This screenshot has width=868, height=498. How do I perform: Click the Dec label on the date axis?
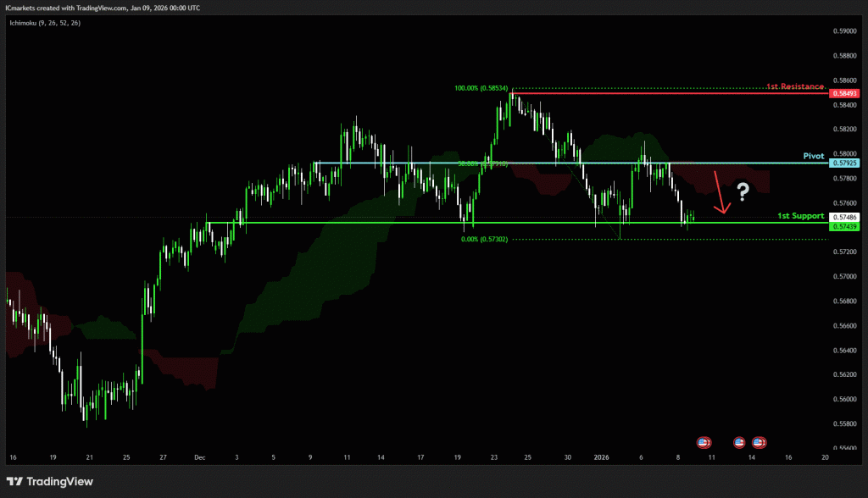tap(200, 457)
